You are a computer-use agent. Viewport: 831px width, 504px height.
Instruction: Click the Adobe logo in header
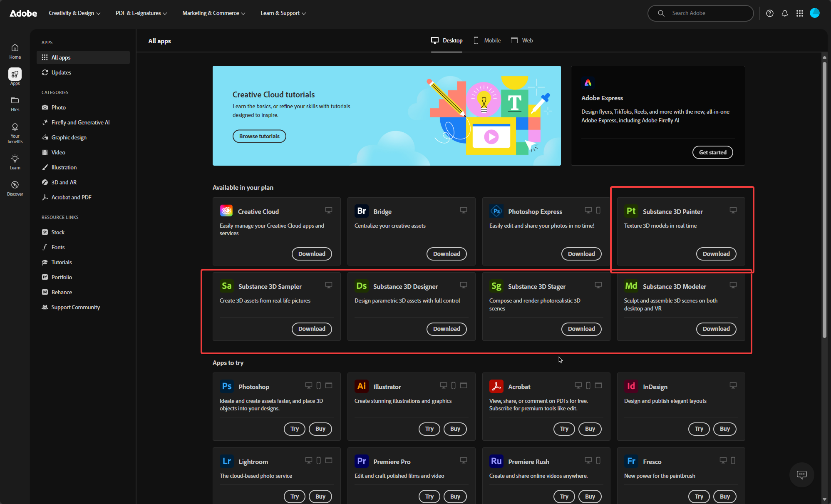pos(23,13)
